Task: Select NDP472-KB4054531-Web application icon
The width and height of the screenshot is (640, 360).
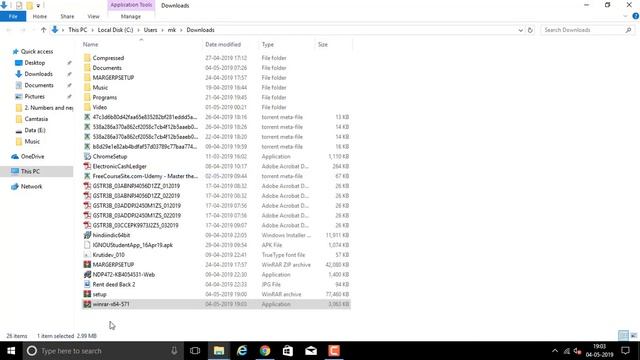Action: click(x=87, y=274)
